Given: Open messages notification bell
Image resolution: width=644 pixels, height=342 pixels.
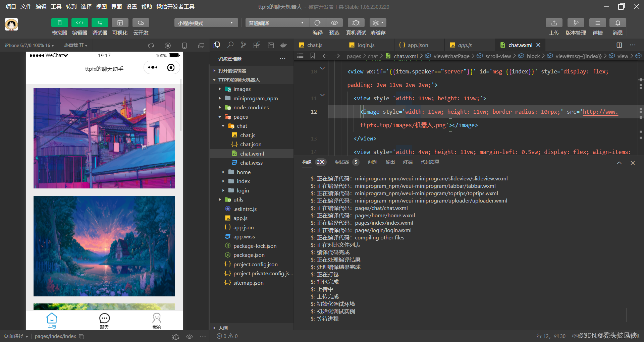Looking at the screenshot, I should [x=618, y=23].
